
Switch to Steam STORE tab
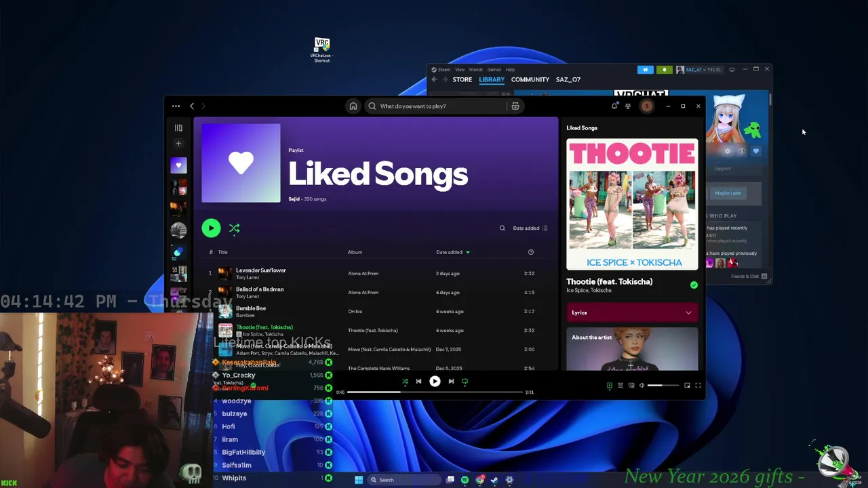click(x=462, y=79)
